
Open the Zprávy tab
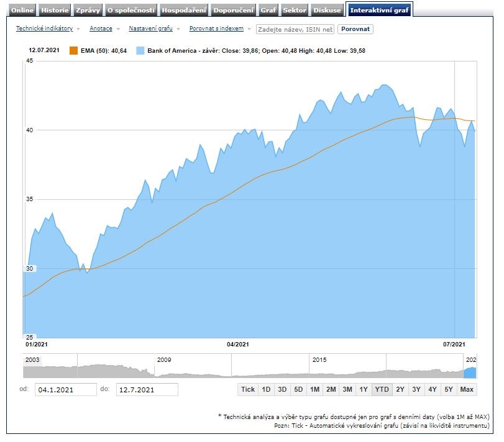pyautogui.click(x=87, y=10)
